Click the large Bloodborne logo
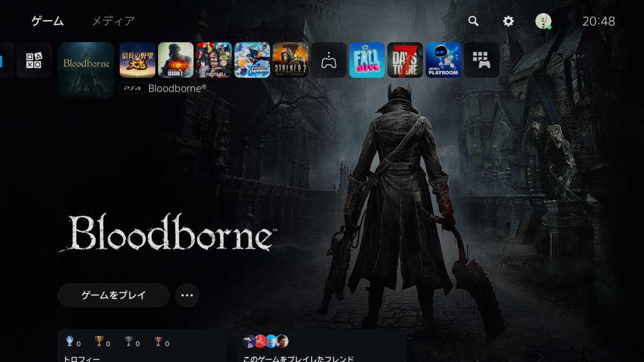 (x=167, y=234)
